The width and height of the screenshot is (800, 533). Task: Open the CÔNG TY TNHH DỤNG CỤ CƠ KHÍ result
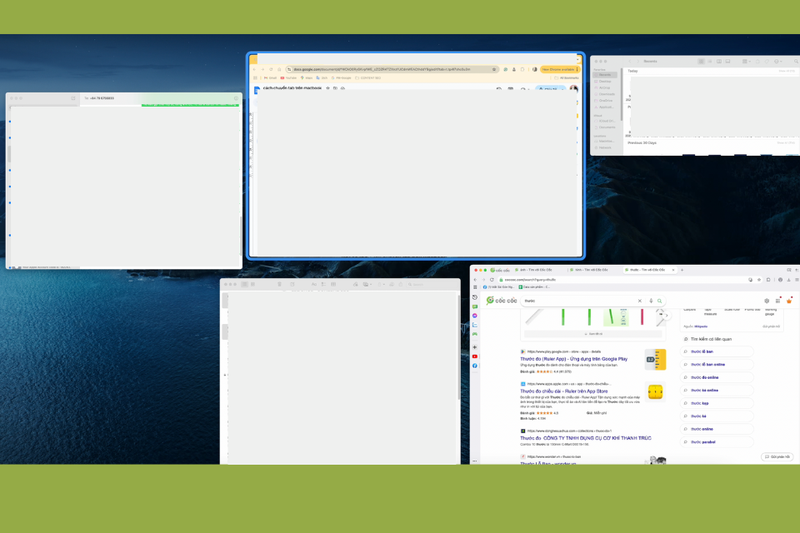pyautogui.click(x=586, y=438)
